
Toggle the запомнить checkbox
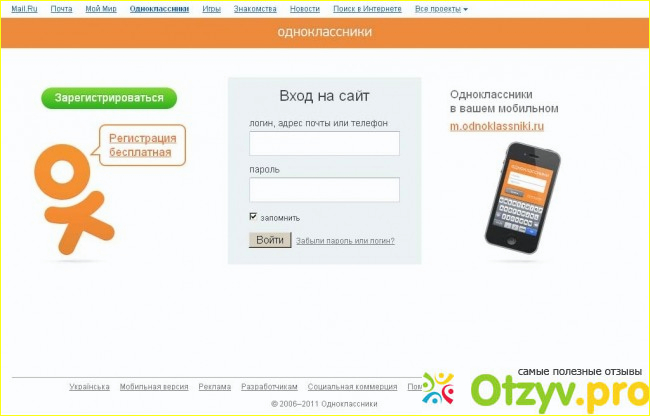[254, 217]
